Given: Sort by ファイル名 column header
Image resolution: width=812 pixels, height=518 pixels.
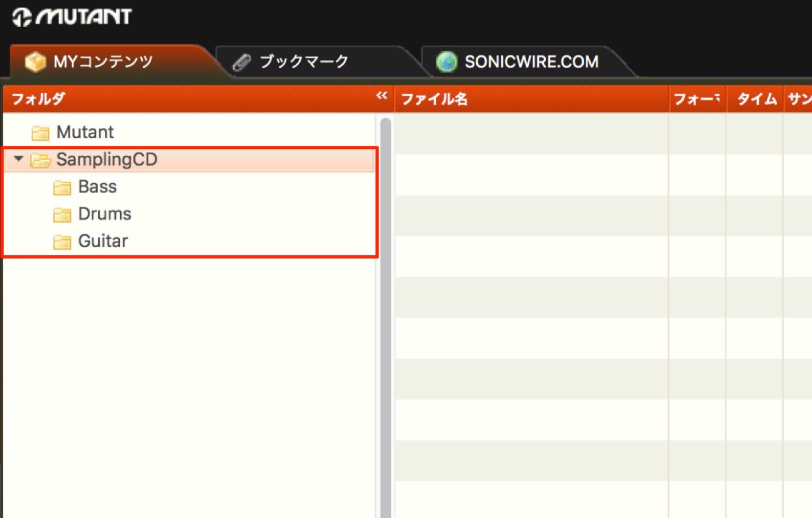Looking at the screenshot, I should coord(531,99).
